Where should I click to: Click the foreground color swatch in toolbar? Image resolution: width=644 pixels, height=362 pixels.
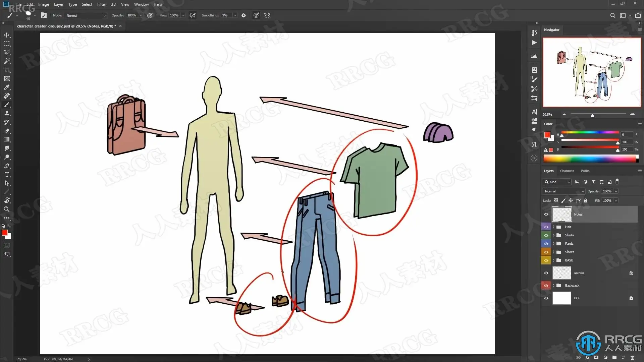click(x=4, y=232)
